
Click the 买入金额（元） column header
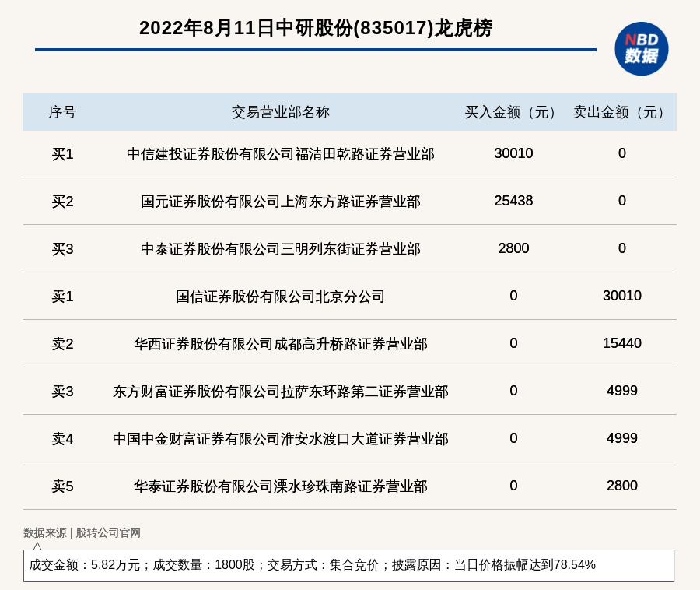tap(513, 112)
